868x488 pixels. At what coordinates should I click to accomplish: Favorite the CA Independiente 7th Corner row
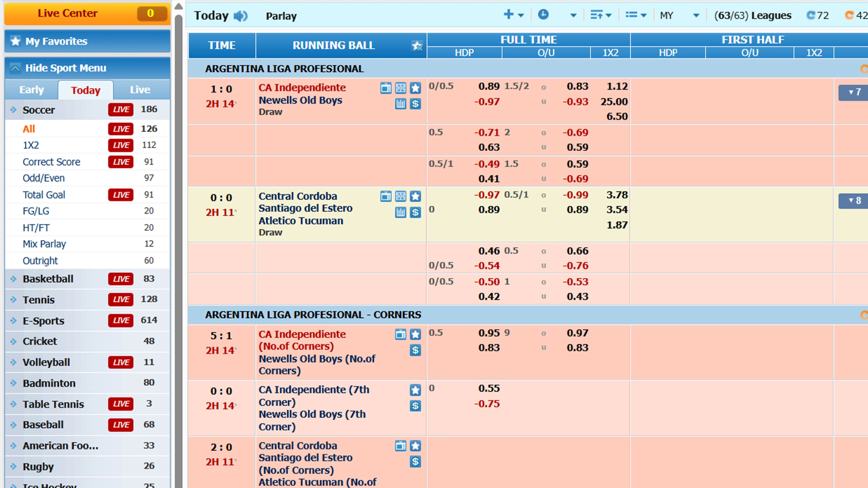[415, 390]
